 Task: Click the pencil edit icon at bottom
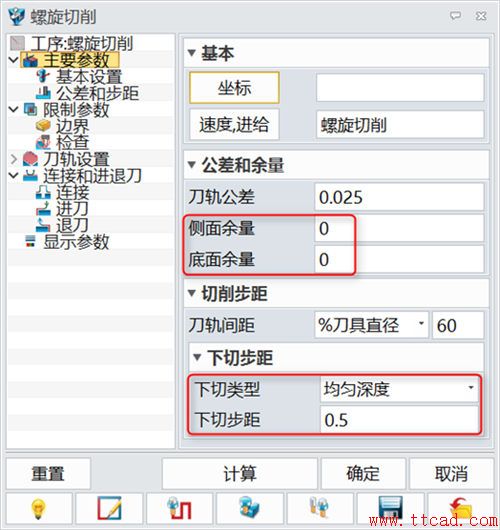click(x=109, y=508)
